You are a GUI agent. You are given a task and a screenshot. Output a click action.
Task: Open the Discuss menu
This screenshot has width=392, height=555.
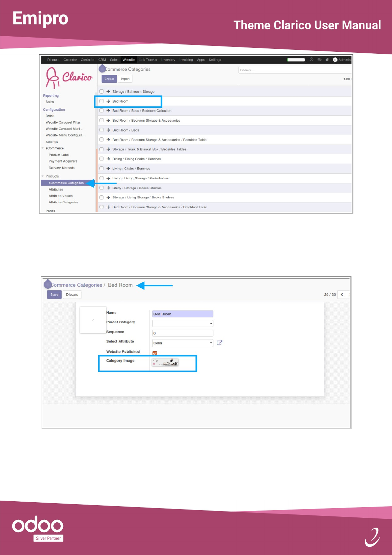point(53,60)
